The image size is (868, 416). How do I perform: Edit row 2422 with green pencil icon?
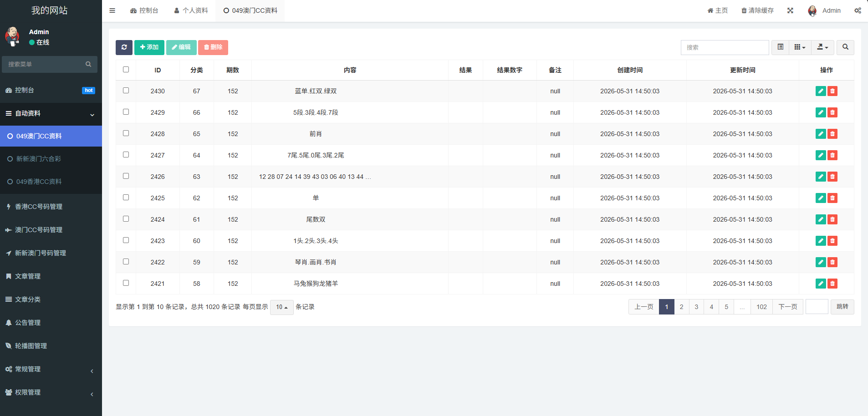coord(821,262)
